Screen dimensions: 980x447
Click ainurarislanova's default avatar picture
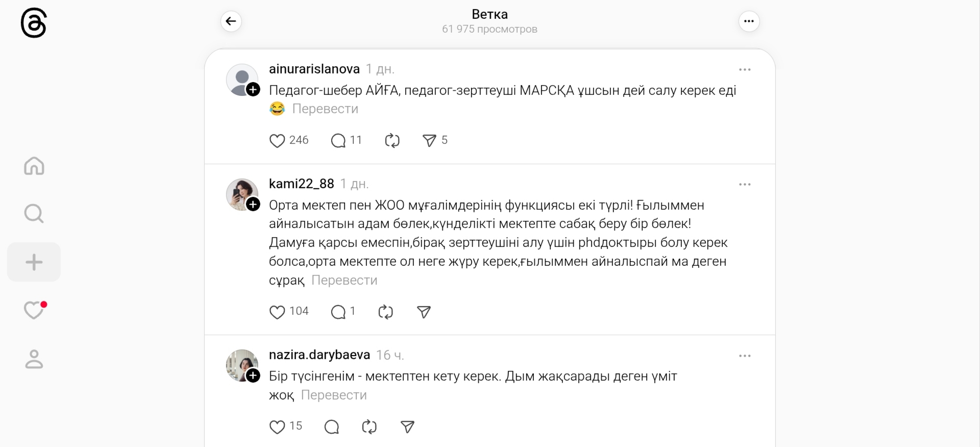coord(240,79)
